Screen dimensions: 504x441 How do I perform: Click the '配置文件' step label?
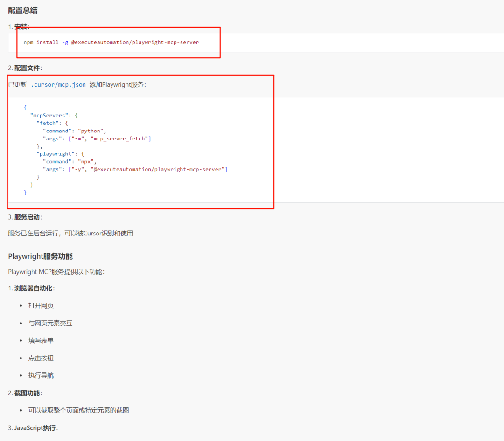click(27, 68)
